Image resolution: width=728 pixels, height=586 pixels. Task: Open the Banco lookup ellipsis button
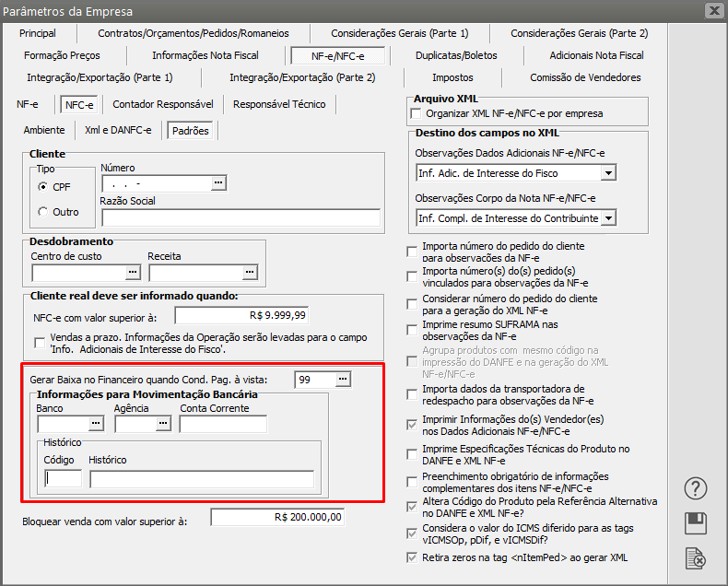point(95,424)
